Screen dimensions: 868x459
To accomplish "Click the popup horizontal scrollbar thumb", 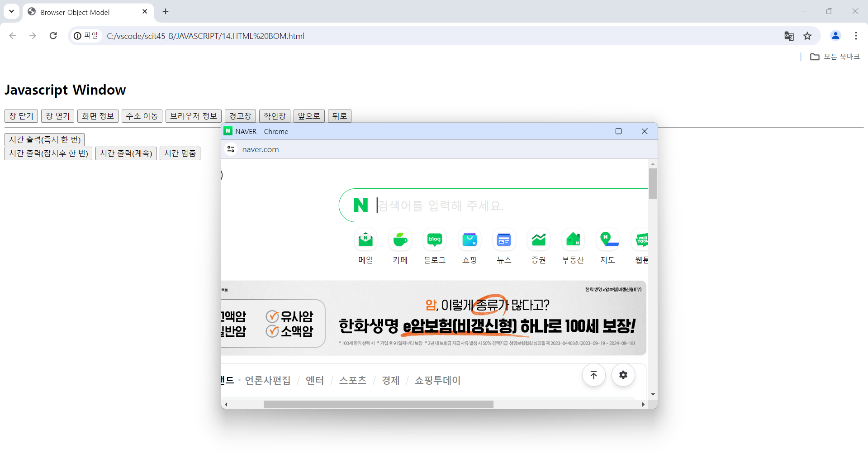I will (x=379, y=404).
